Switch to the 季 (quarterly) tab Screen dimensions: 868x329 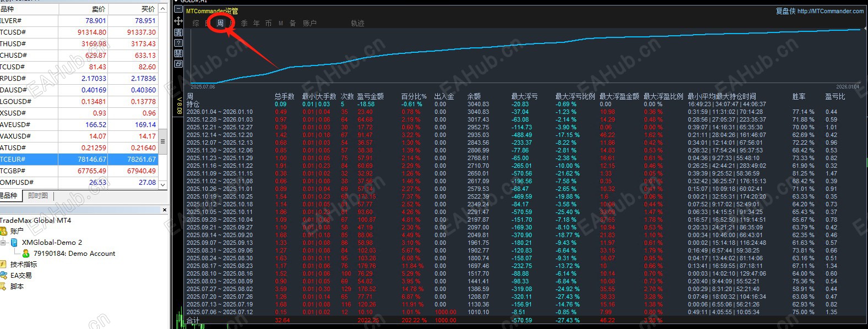click(245, 23)
